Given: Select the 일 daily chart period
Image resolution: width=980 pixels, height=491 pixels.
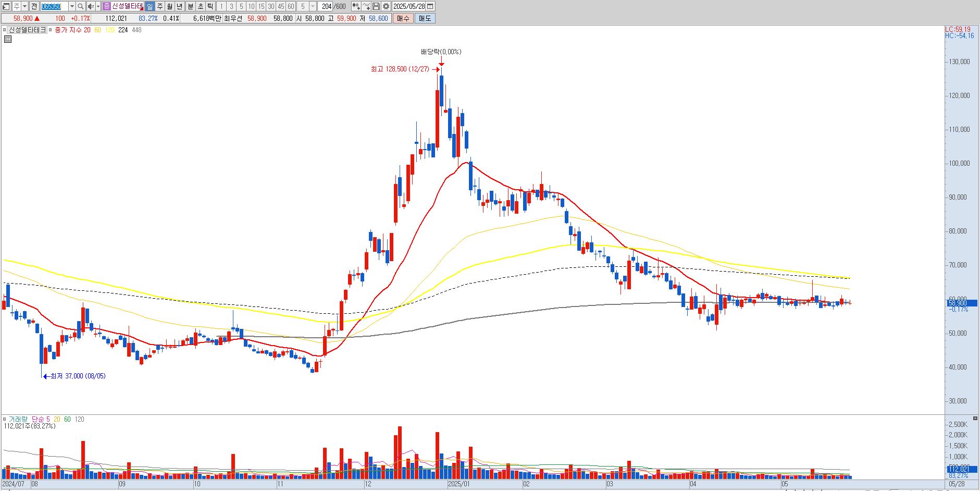Looking at the screenshot, I should click(150, 6).
